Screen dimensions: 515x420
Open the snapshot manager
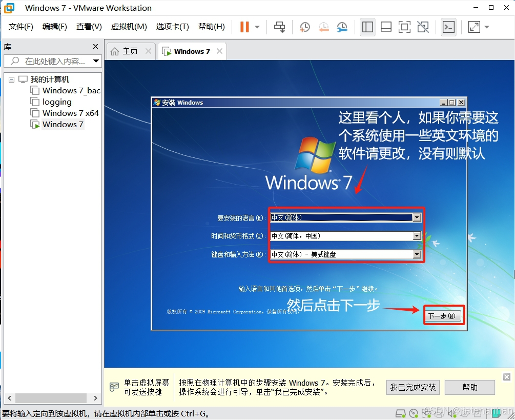(342, 27)
